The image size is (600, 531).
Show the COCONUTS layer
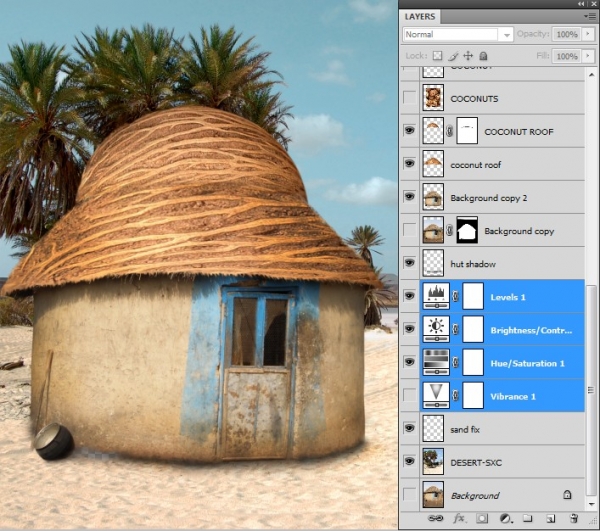[409, 98]
